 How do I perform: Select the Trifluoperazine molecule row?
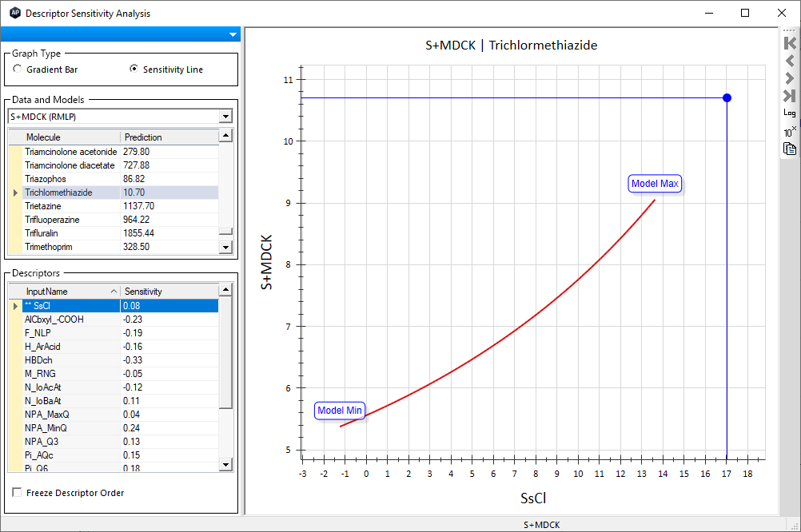pyautogui.click(x=121, y=220)
